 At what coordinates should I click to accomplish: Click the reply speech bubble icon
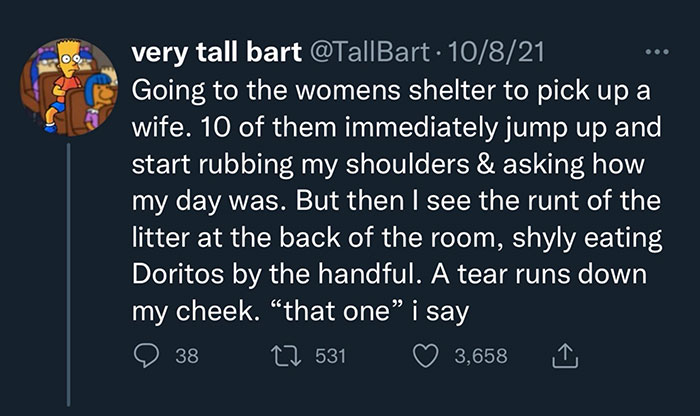(146, 356)
